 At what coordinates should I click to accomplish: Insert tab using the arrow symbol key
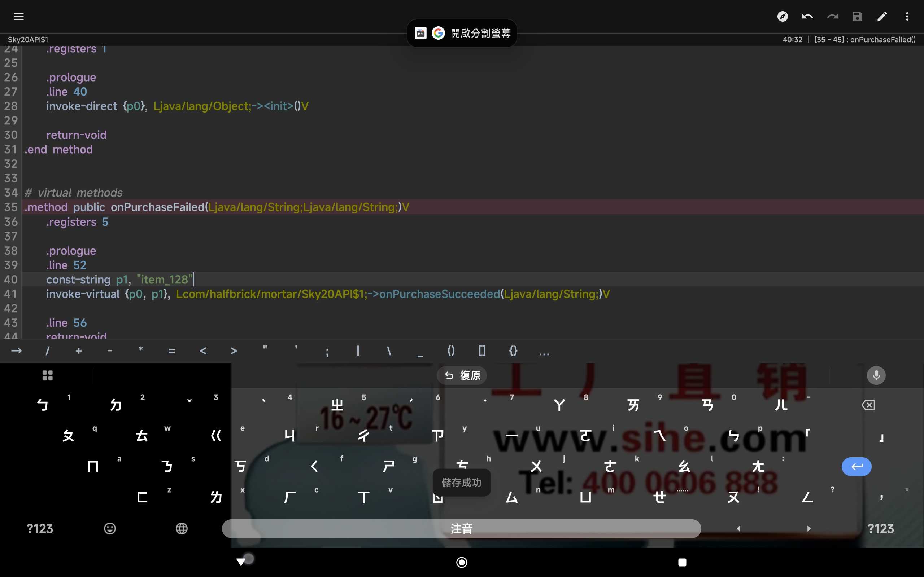[x=16, y=351]
